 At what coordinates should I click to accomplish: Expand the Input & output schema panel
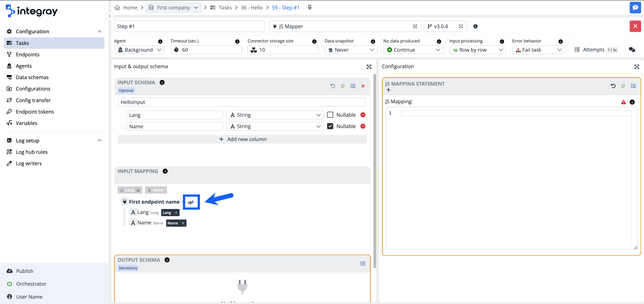369,67
